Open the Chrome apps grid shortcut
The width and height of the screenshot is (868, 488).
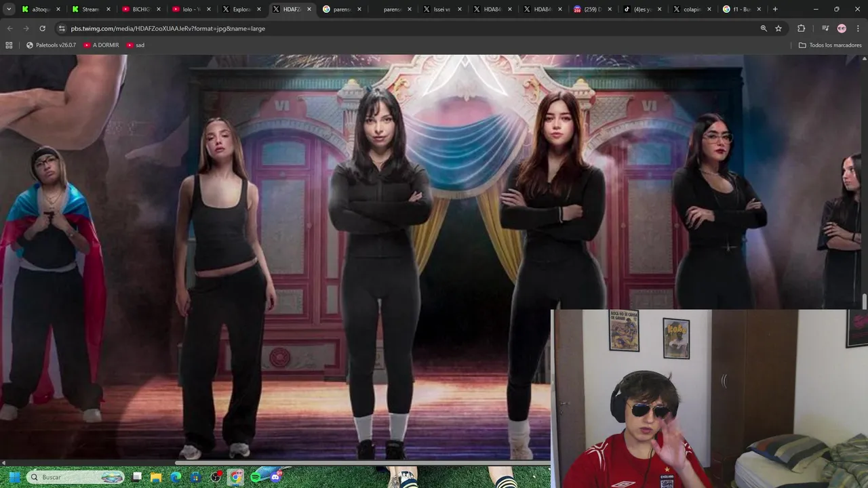click(x=9, y=45)
